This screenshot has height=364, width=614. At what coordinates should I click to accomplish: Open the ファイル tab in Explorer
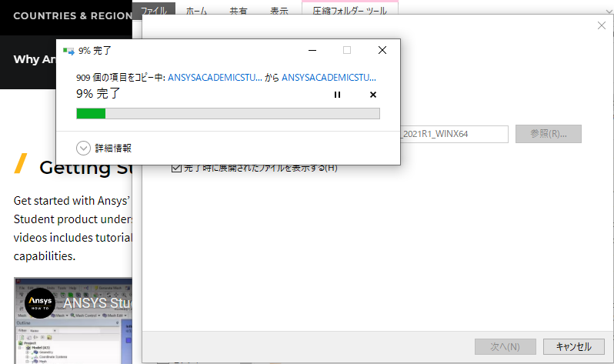click(x=154, y=10)
